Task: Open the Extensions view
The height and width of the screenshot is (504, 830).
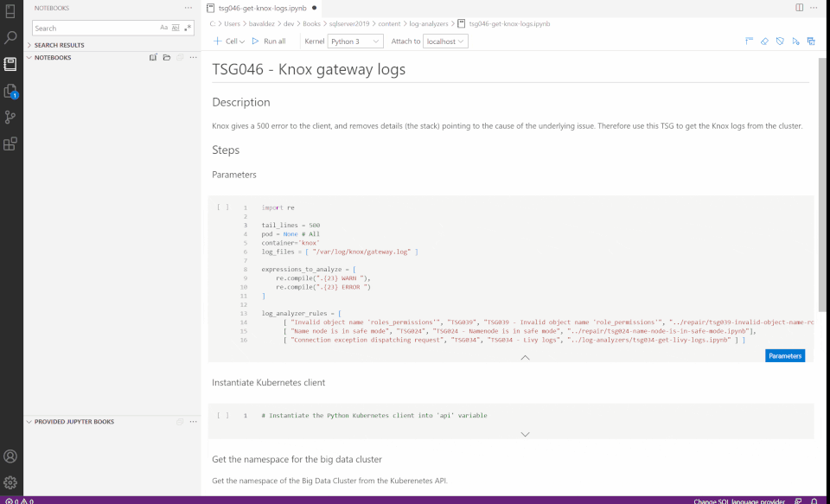Action: pyautogui.click(x=12, y=145)
